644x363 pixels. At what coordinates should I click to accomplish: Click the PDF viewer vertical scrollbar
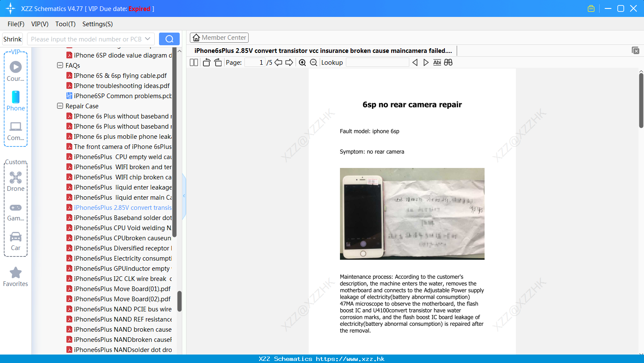click(641, 100)
